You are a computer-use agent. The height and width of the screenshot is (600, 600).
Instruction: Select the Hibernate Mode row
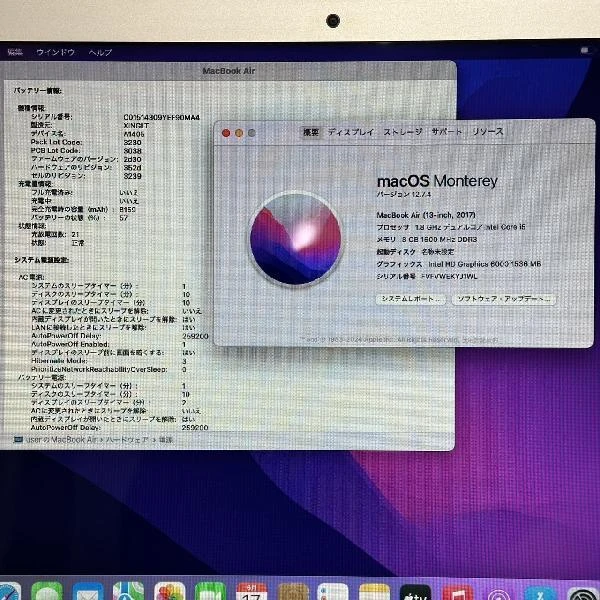[109, 361]
